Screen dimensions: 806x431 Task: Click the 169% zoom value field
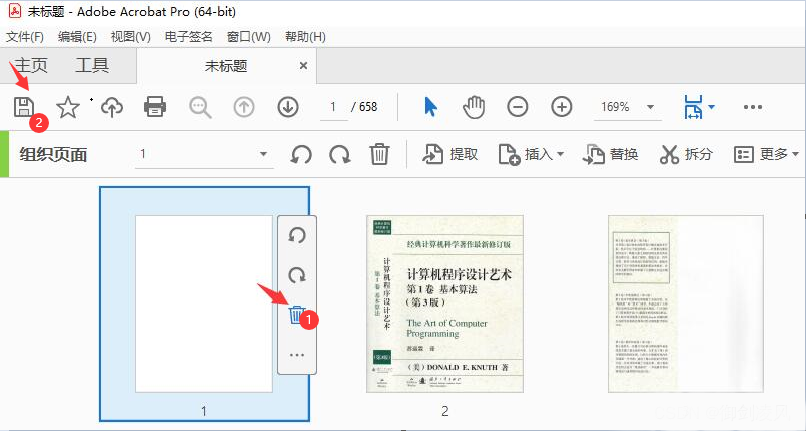point(616,107)
